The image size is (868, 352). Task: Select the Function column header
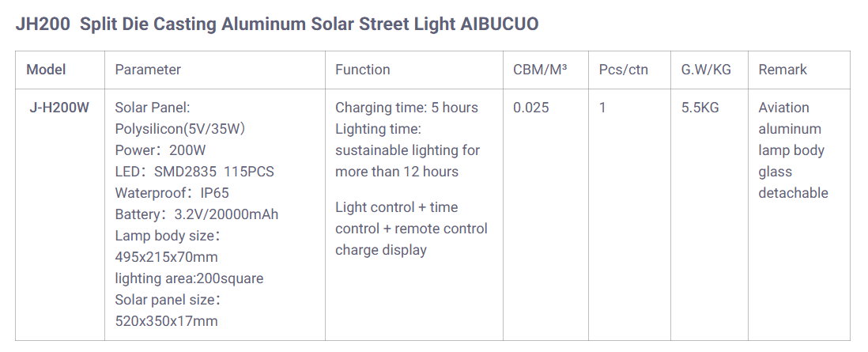(x=362, y=70)
